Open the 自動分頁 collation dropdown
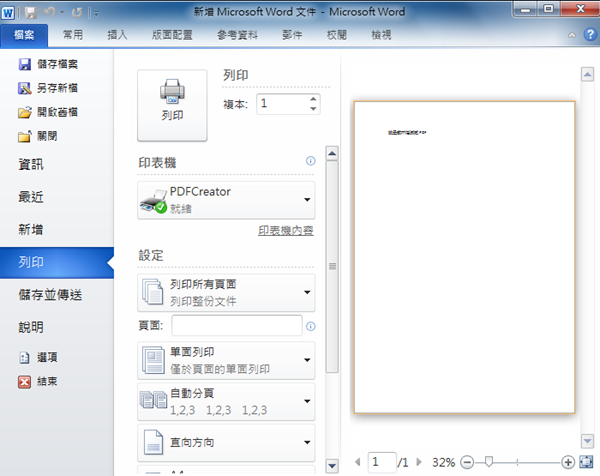The height and width of the screenshot is (476, 600). (x=226, y=402)
